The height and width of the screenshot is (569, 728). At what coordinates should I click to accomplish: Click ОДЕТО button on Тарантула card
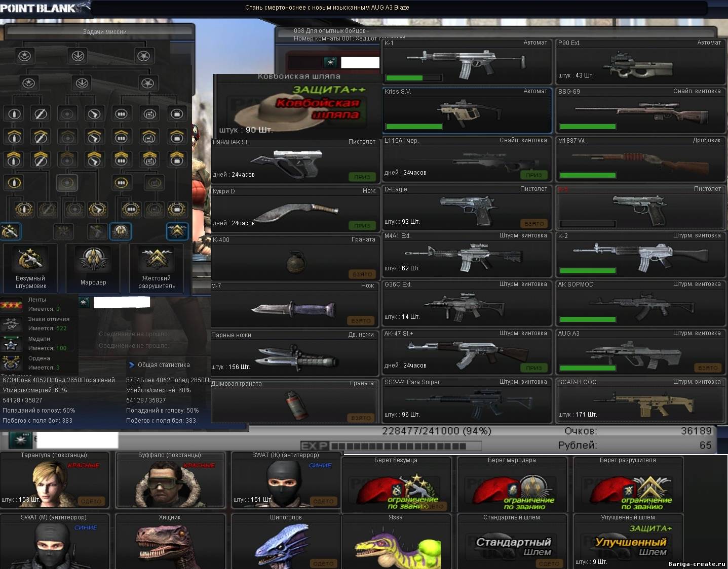pos(91,501)
